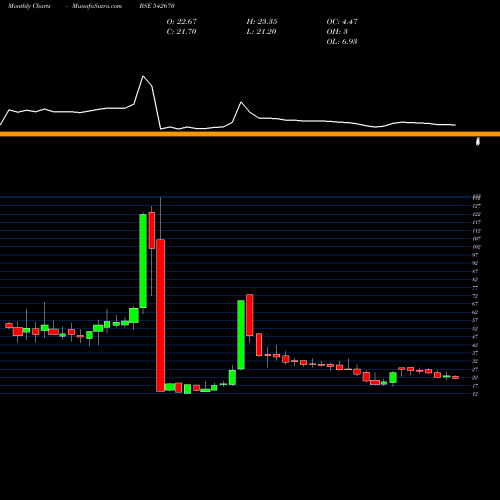This screenshot has width=500, height=500.
Task: Click the highest peak of the white line
Action: 143,76
